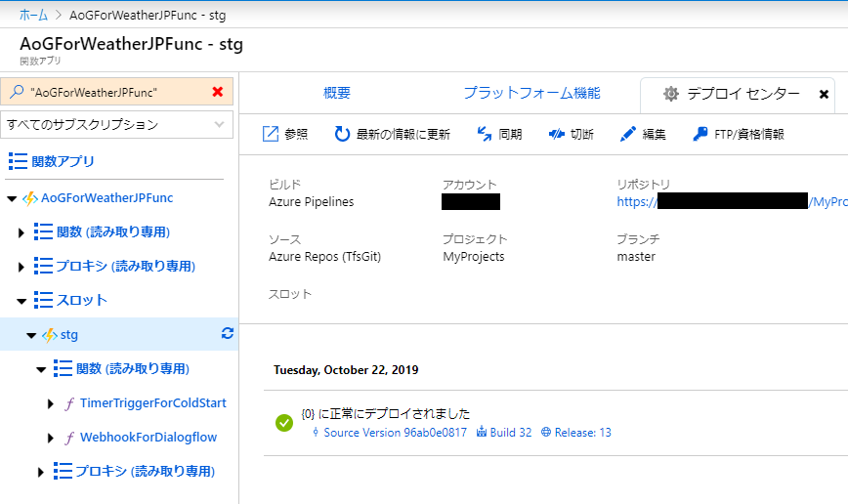Image resolution: width=848 pixels, height=504 pixels.
Task: Click the stg slot lightning icon
Action: pos(49,335)
